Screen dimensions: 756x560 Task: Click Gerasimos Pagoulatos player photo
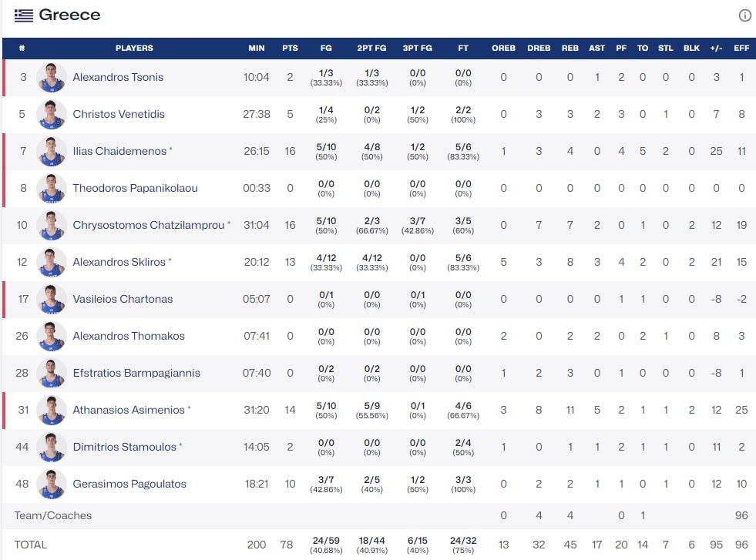tap(52, 485)
